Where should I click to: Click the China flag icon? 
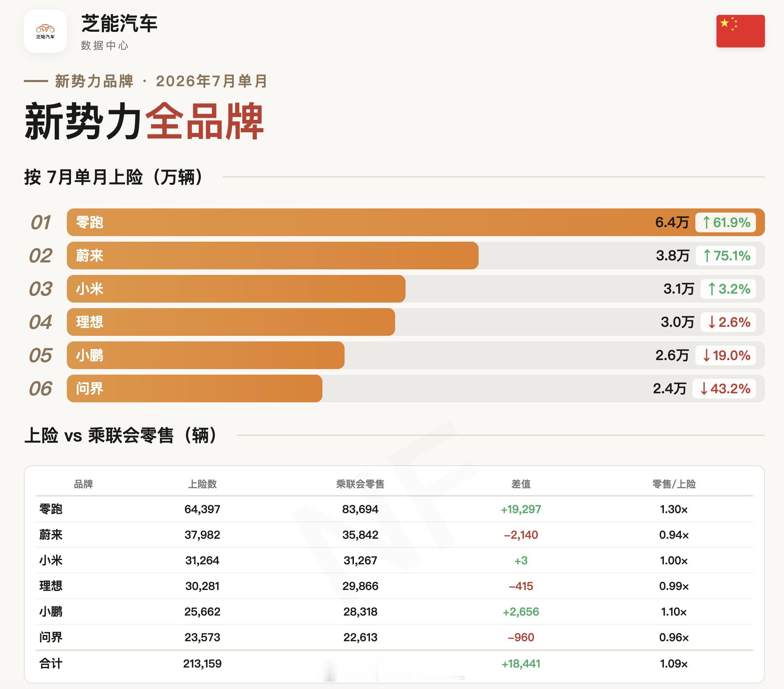tap(740, 31)
